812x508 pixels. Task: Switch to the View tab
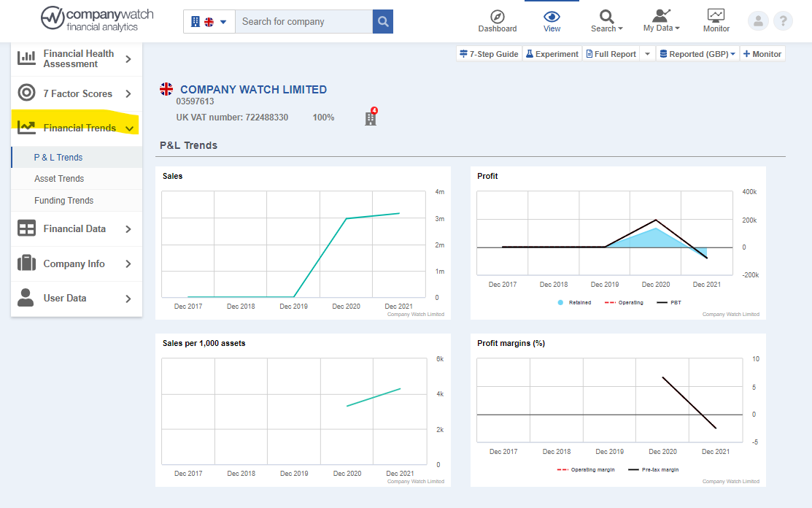[552, 21]
